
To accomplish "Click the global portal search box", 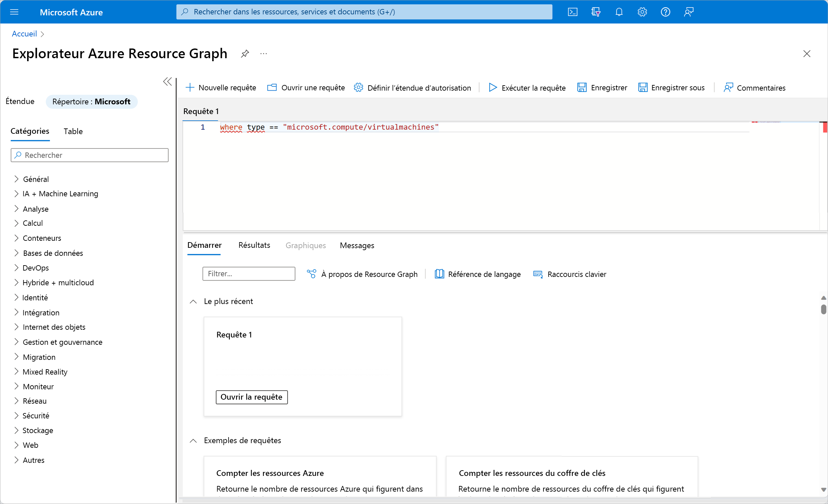I will (x=364, y=12).
